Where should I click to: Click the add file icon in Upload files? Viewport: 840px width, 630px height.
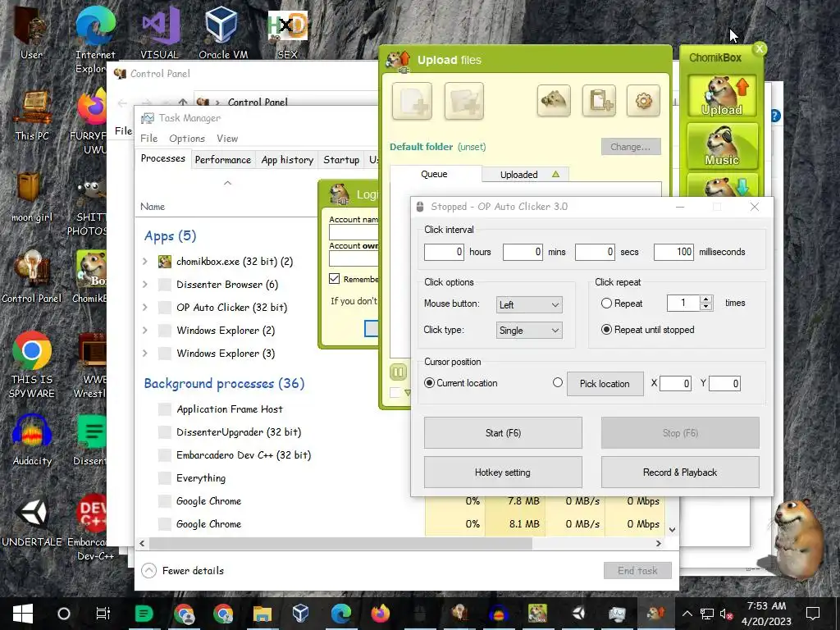pyautogui.click(x=412, y=101)
